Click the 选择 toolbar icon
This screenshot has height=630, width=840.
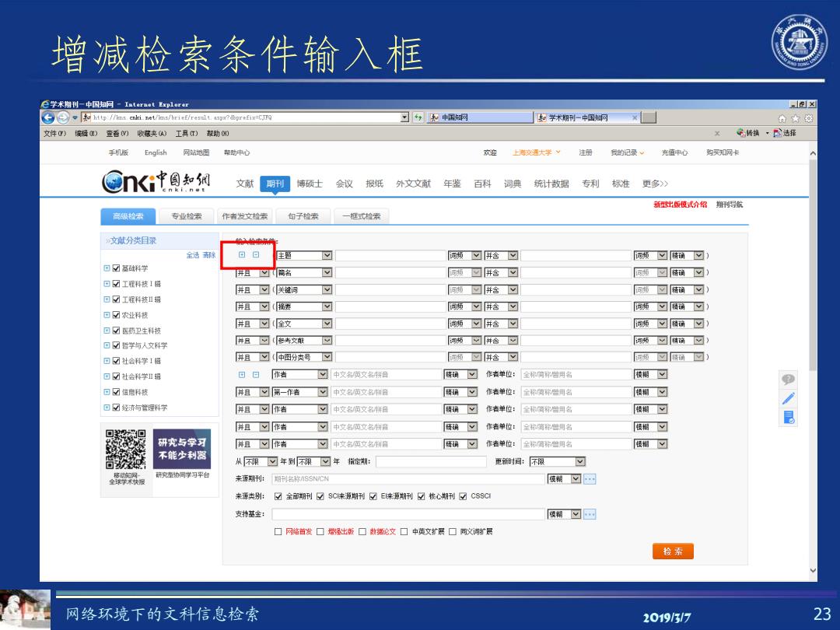[784, 133]
